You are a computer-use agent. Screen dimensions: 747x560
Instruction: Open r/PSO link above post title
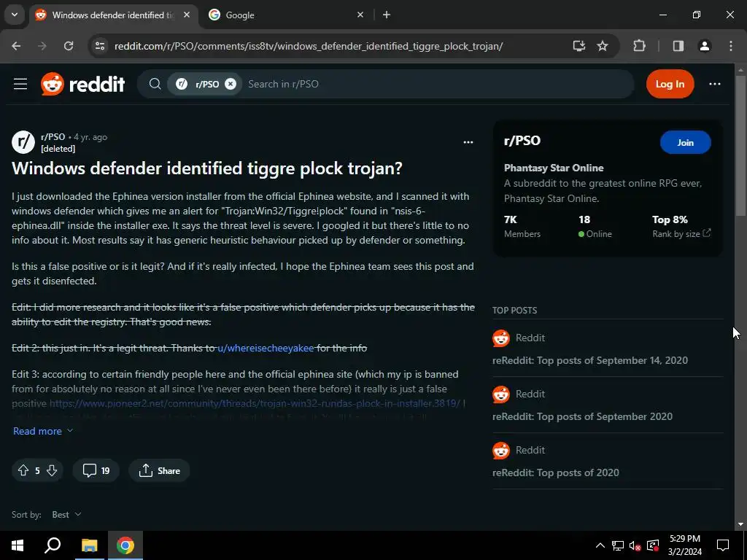coord(53,137)
